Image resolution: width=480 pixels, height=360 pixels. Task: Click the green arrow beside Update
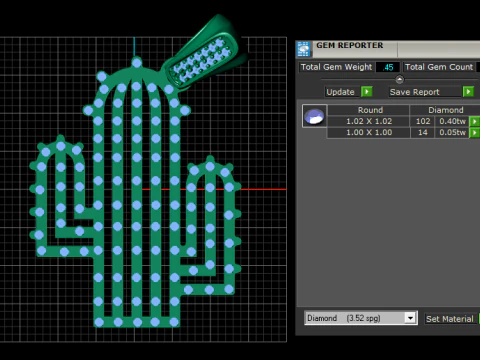(367, 92)
